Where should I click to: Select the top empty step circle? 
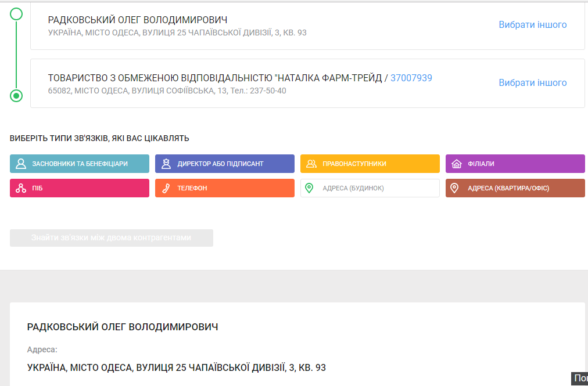(16, 14)
